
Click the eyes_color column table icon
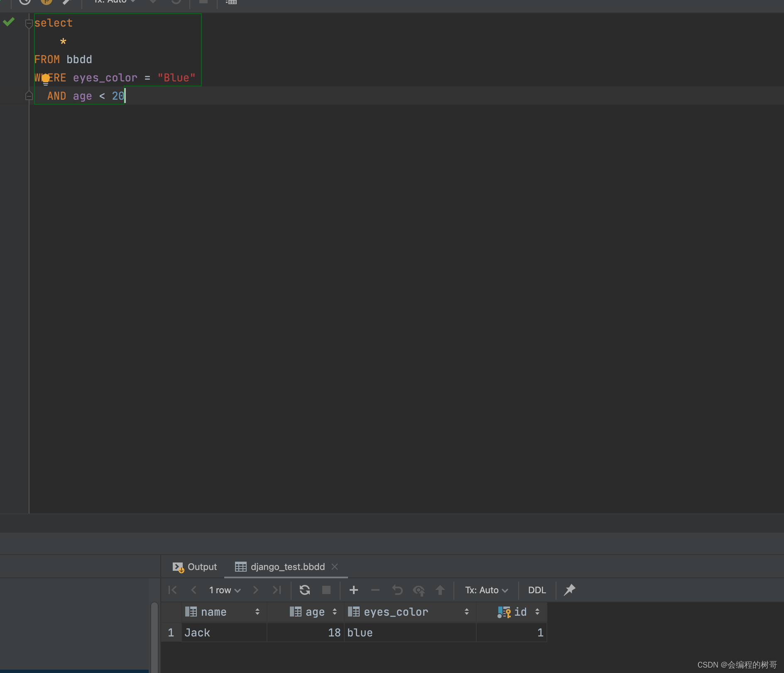click(x=354, y=612)
